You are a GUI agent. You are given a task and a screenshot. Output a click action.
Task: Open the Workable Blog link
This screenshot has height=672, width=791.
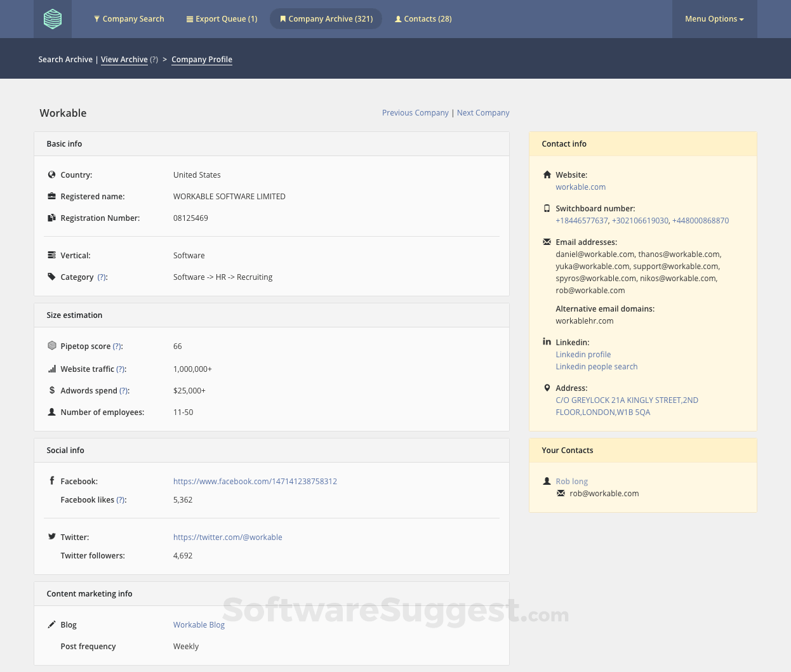(199, 625)
